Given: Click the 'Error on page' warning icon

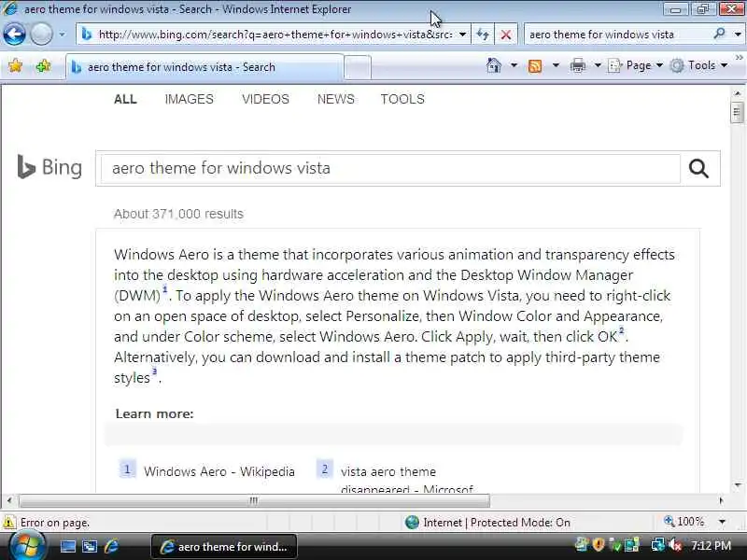Looking at the screenshot, I should 9,523.
